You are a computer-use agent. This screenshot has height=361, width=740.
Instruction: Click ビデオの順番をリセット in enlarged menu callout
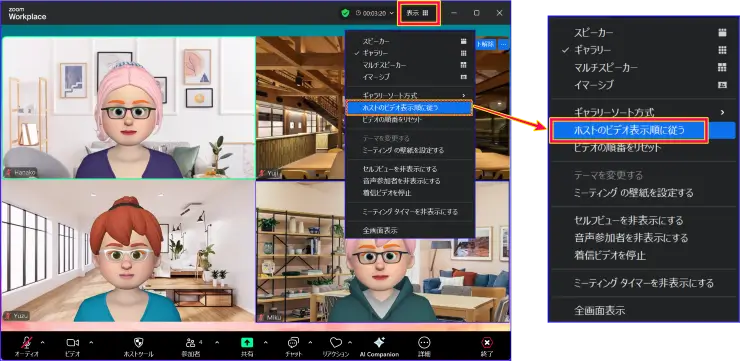617,148
